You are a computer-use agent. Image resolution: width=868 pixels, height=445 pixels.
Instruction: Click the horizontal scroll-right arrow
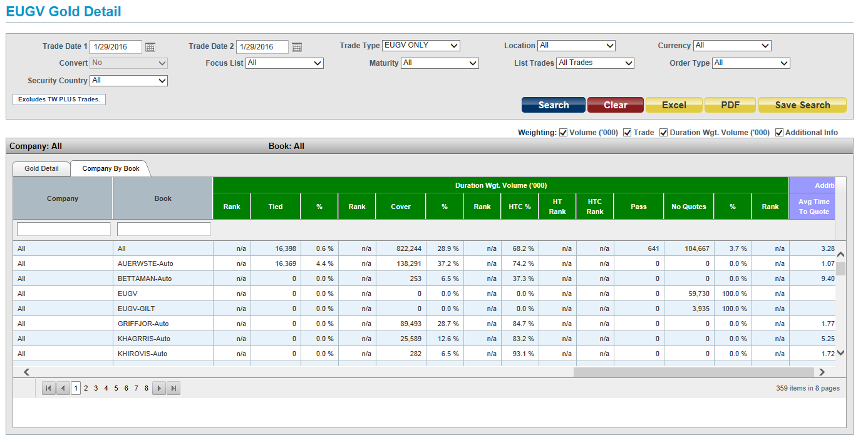point(822,372)
